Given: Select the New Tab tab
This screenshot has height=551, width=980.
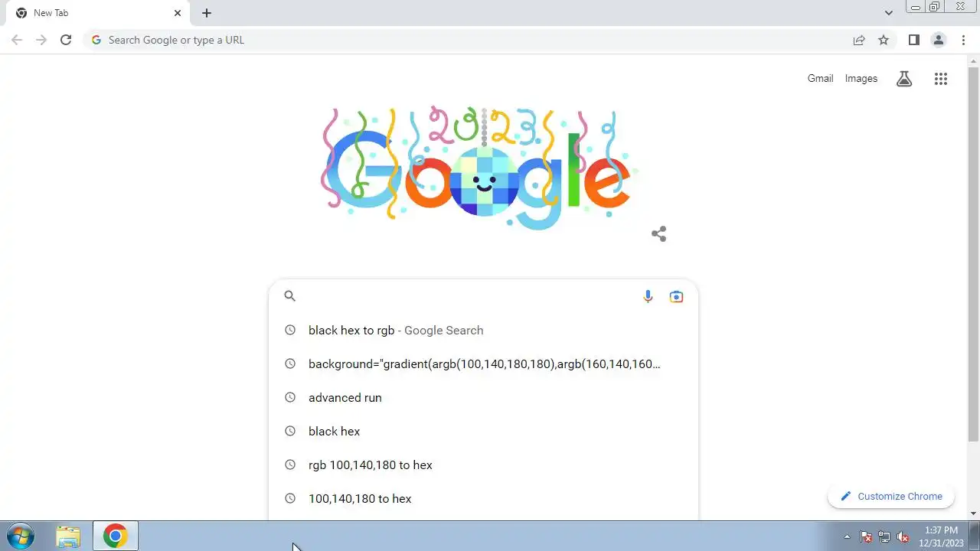Looking at the screenshot, I should pyautogui.click(x=96, y=13).
